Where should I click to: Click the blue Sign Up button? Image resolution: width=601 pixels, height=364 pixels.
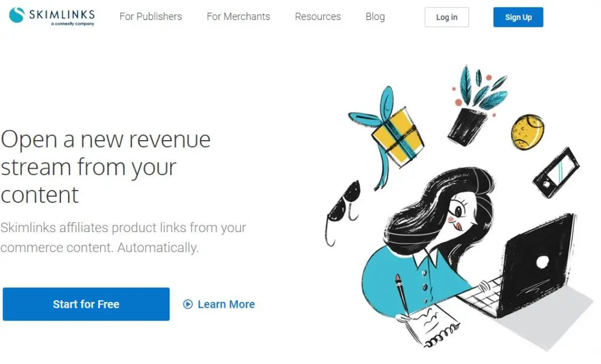tap(518, 17)
